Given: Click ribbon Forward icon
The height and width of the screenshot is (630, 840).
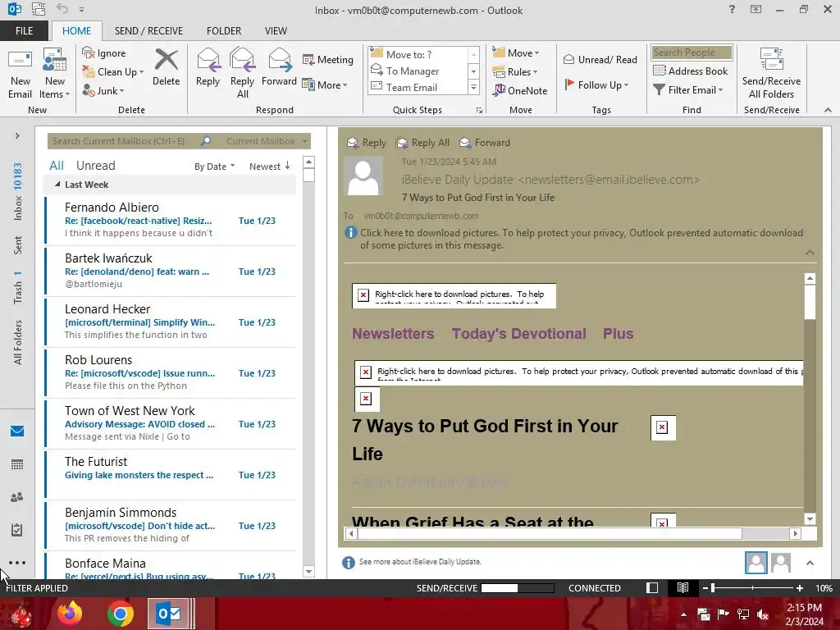Looking at the screenshot, I should pos(279,67).
